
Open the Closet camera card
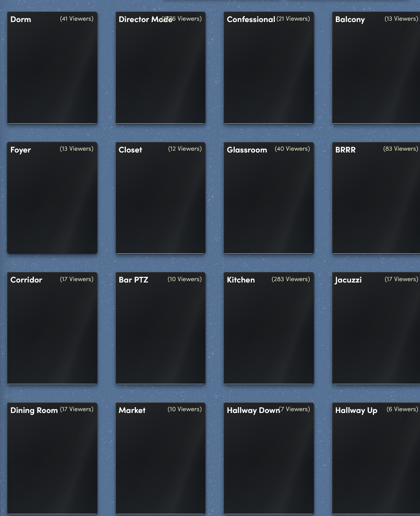160,198
